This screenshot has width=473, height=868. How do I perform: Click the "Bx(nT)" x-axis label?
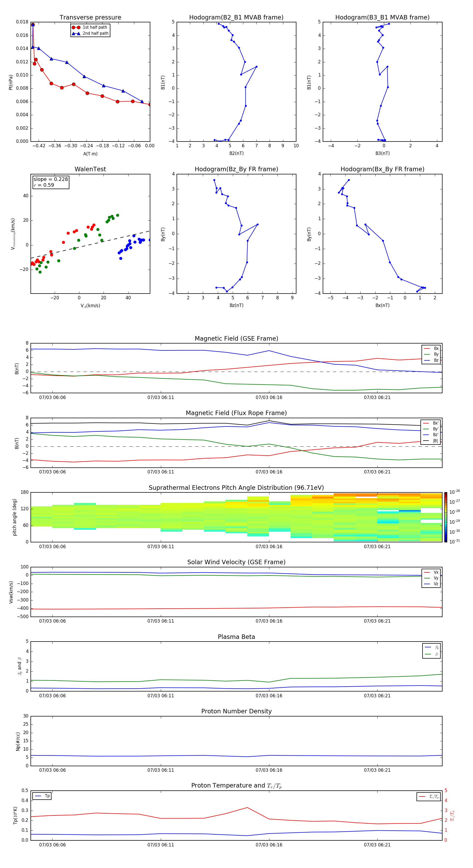pyautogui.click(x=382, y=305)
